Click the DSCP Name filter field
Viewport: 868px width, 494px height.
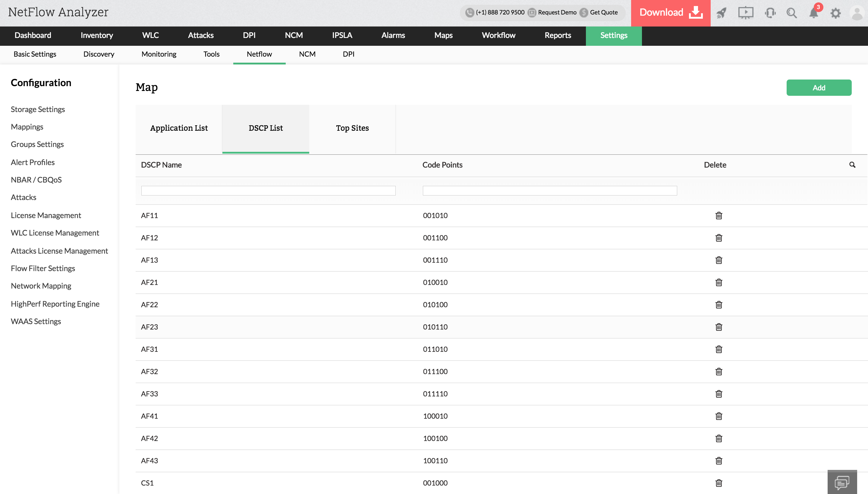click(268, 190)
